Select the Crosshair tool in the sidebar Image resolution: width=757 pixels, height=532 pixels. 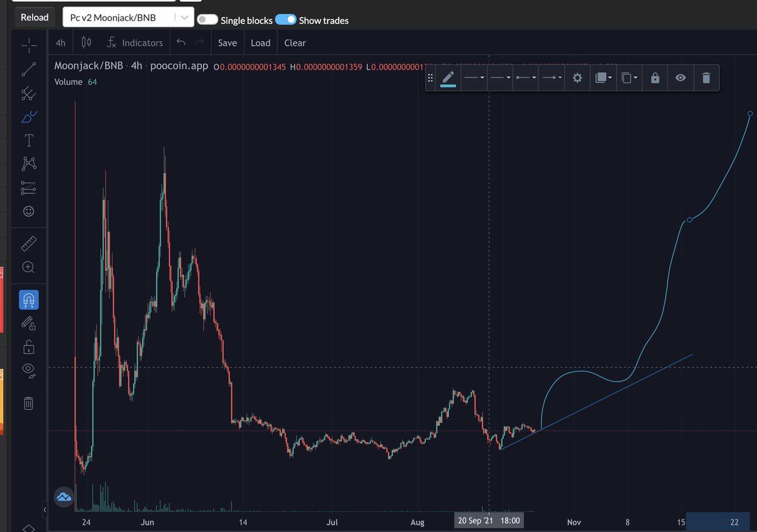coord(28,45)
